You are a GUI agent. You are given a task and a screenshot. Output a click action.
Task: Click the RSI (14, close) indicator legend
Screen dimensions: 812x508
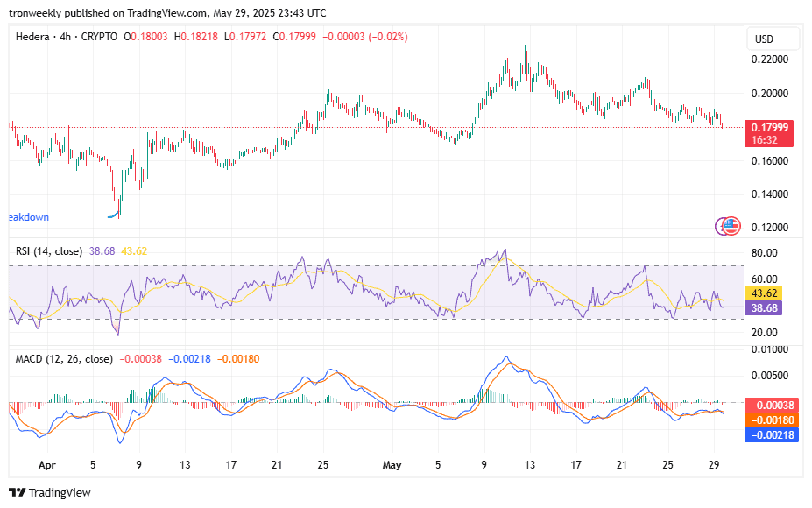coord(49,251)
